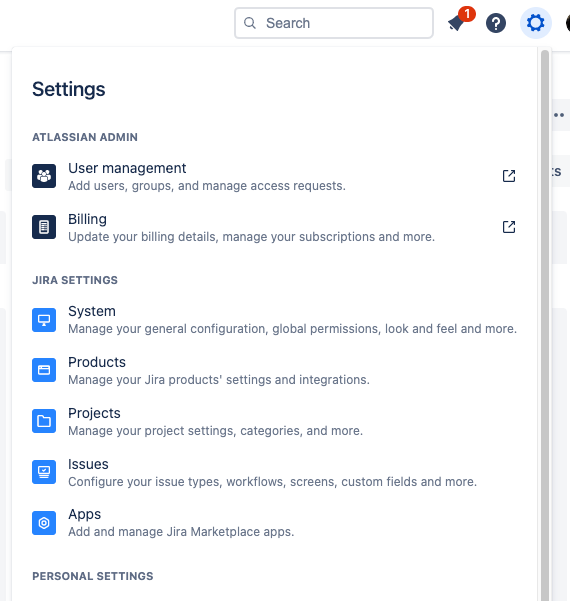This screenshot has width=570, height=601.
Task: Open User management external link icon
Action: [509, 176]
